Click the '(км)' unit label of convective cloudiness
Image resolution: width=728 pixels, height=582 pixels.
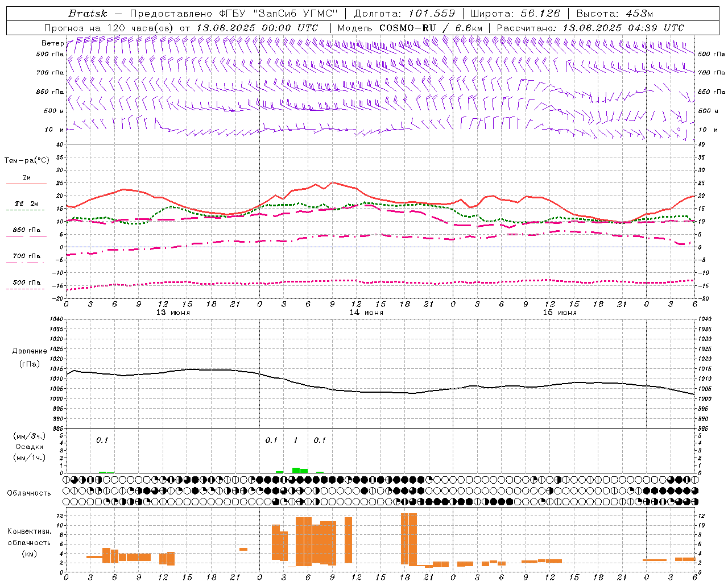(30, 554)
